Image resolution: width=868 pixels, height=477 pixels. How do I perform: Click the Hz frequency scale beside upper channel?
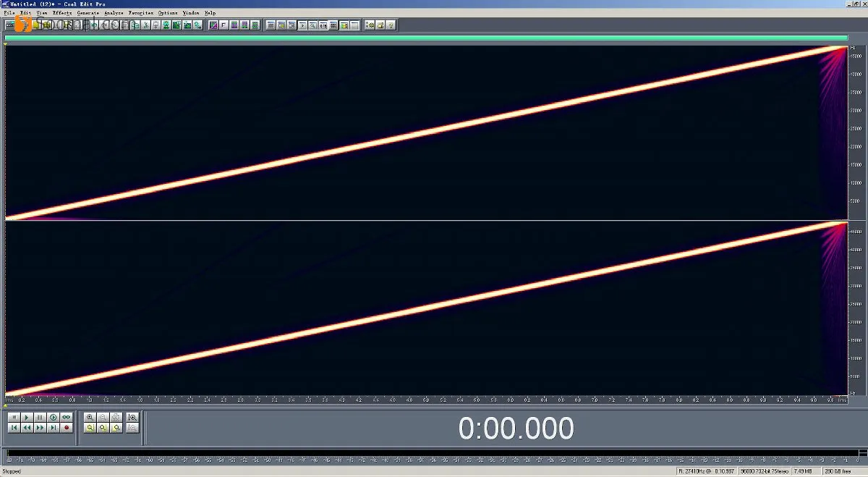pyautogui.click(x=856, y=132)
